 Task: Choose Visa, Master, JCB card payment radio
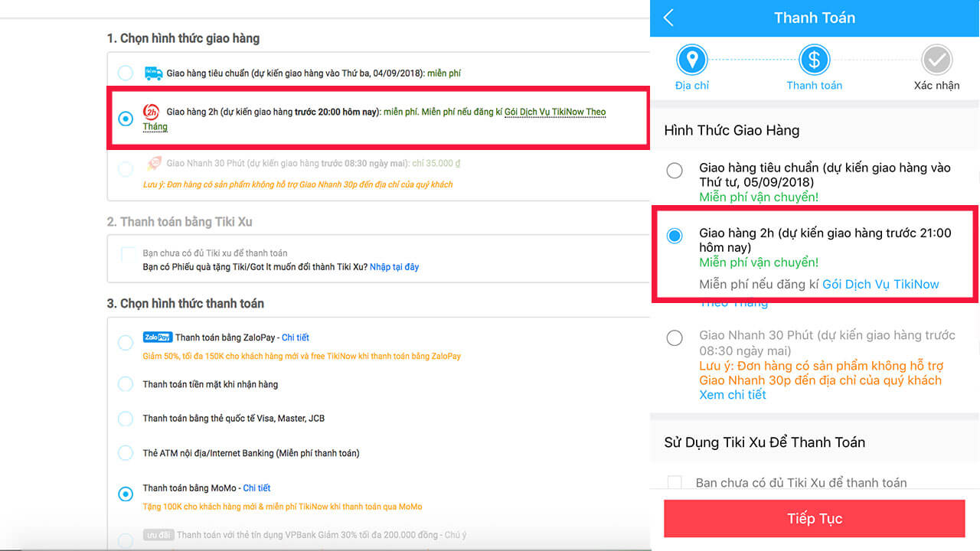tap(126, 419)
